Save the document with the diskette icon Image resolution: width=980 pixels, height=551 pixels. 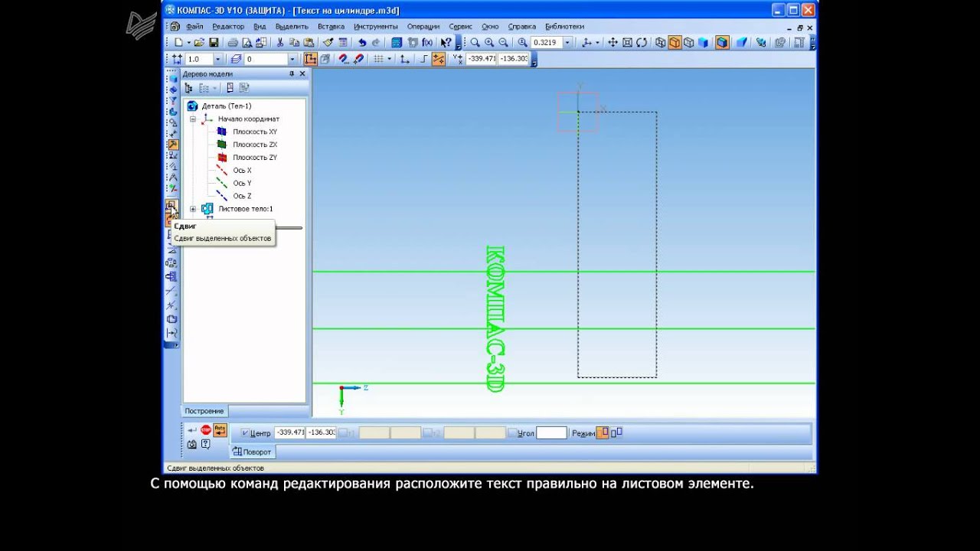214,43
